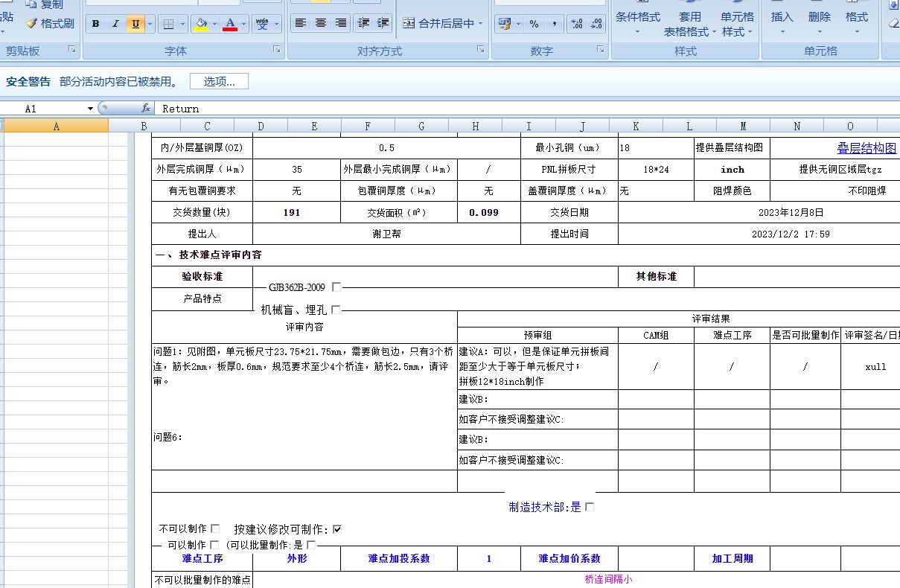Align text left
Viewport: 900px width, 588px height.
(x=301, y=23)
